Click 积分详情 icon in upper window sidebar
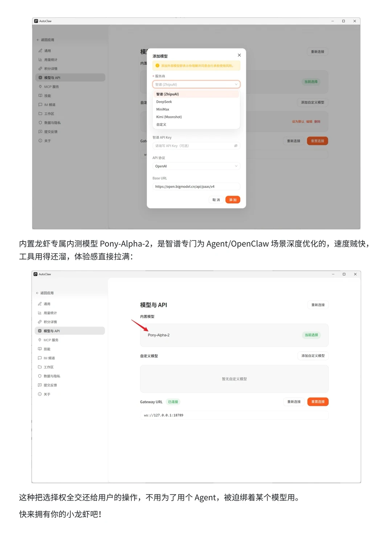Viewport: 392px width, 549px height. (x=40, y=69)
